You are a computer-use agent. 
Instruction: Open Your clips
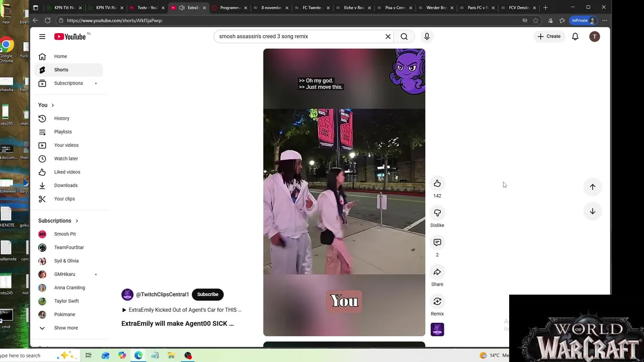(x=68, y=199)
